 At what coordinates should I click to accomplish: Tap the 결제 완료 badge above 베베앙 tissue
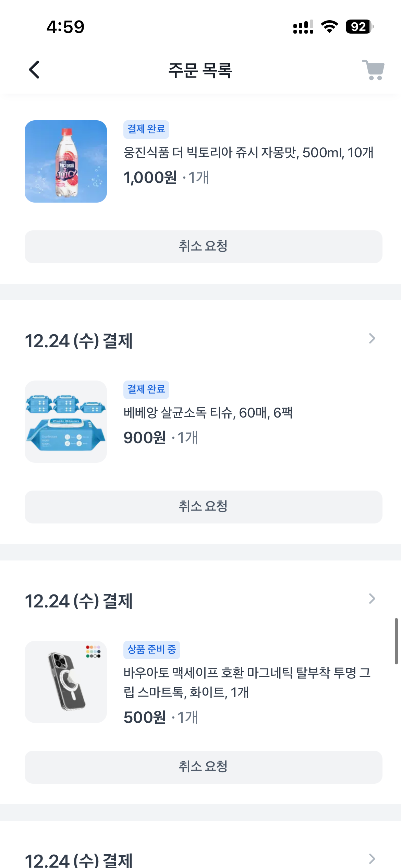click(146, 389)
